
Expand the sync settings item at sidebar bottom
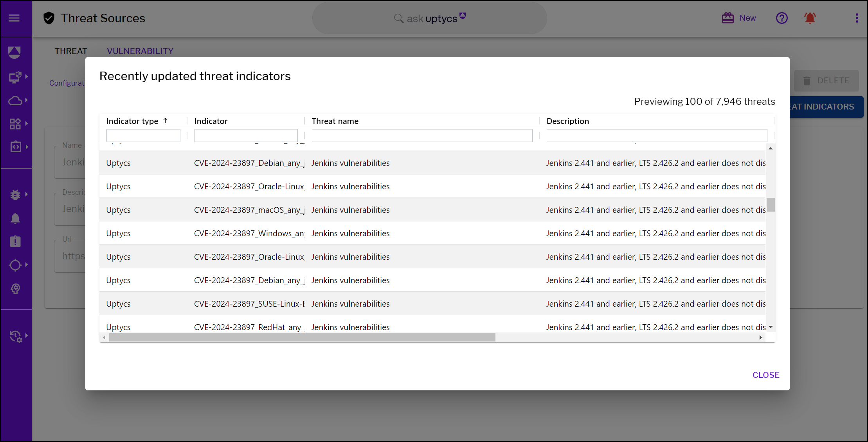pos(26,336)
